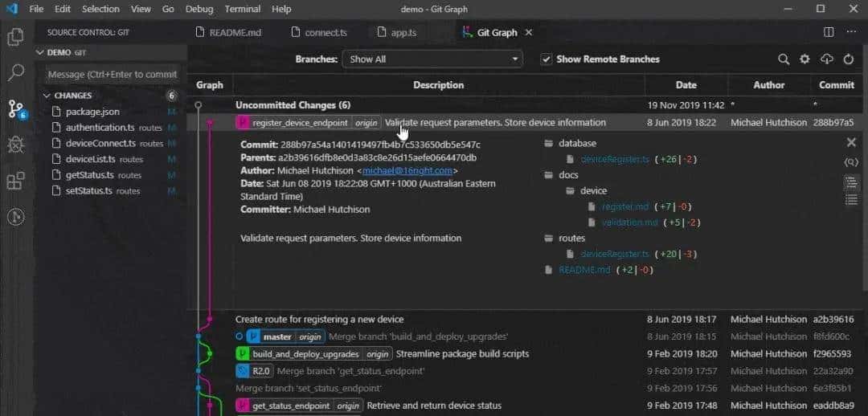The height and width of the screenshot is (416, 868).
Task: Select authentication.ts in changes list
Action: (100, 128)
